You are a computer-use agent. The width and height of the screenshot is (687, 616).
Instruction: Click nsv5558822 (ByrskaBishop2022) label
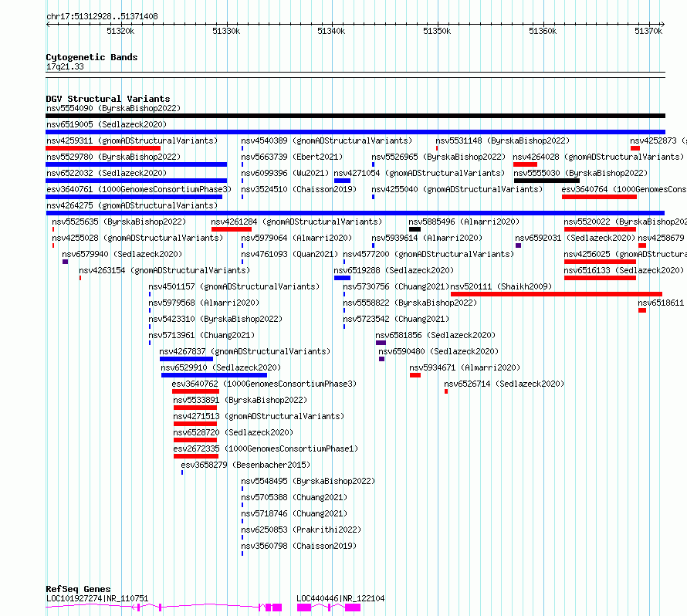tap(410, 303)
